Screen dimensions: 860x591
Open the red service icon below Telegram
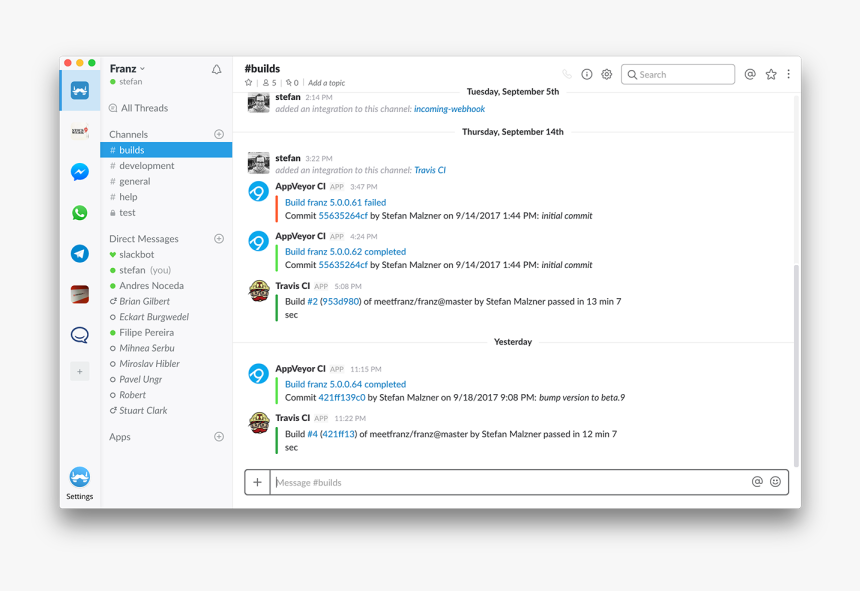[80, 294]
